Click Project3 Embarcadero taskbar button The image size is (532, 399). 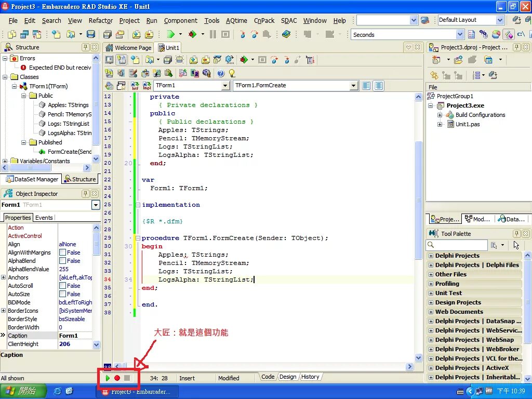point(137,392)
